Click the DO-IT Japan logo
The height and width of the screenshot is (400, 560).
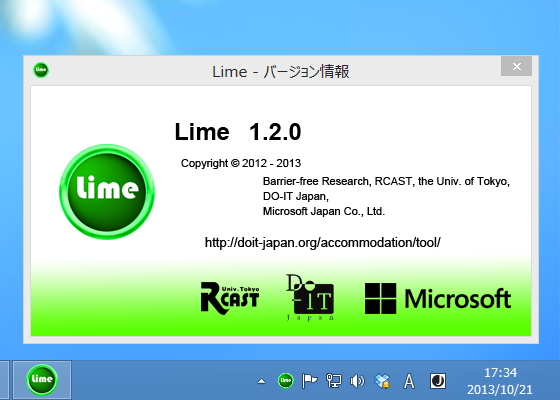pyautogui.click(x=310, y=297)
